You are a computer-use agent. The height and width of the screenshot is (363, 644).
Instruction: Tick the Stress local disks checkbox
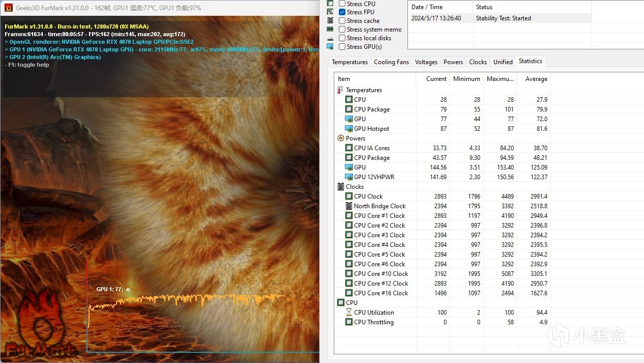342,38
